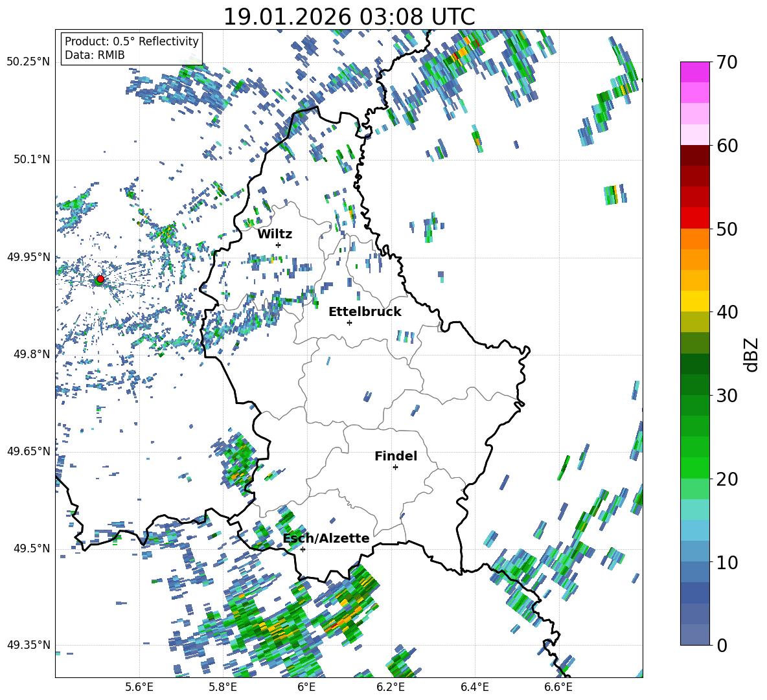Screen dimensions: 767x700
Task: Click the 49.65°N latitude label
Action: (x=29, y=451)
